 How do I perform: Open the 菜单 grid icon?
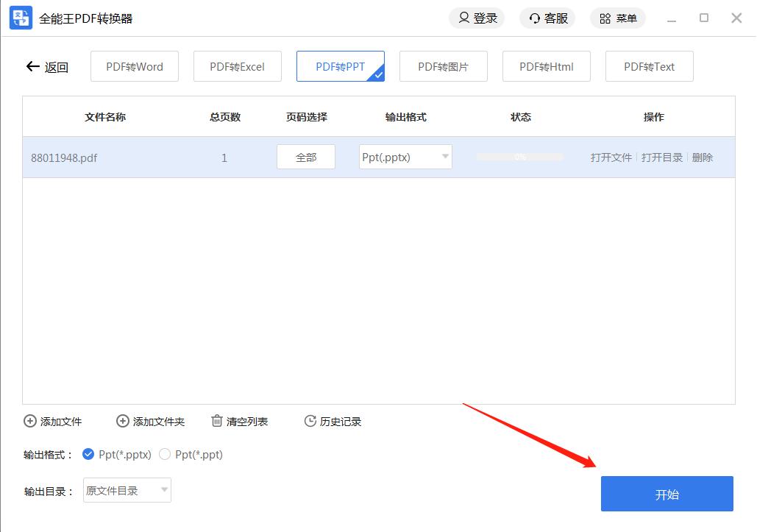point(605,18)
